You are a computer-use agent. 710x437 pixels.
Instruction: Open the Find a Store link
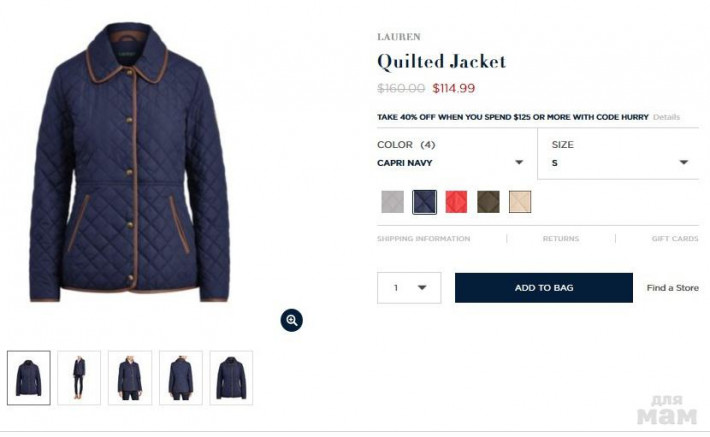(672, 288)
